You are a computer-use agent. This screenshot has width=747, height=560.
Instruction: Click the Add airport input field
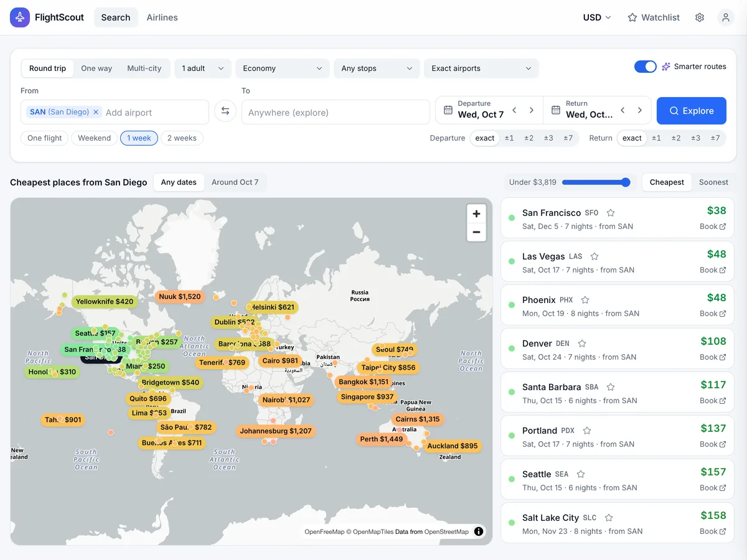pos(154,113)
